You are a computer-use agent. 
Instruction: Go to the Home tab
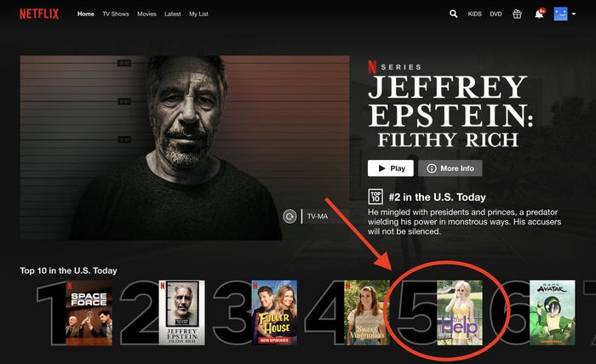[x=86, y=14]
